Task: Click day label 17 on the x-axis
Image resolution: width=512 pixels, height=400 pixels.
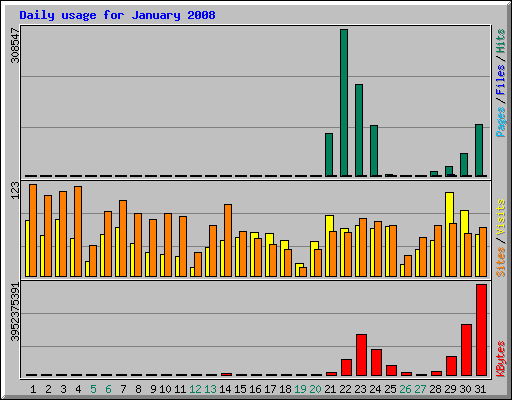Action: (270, 389)
